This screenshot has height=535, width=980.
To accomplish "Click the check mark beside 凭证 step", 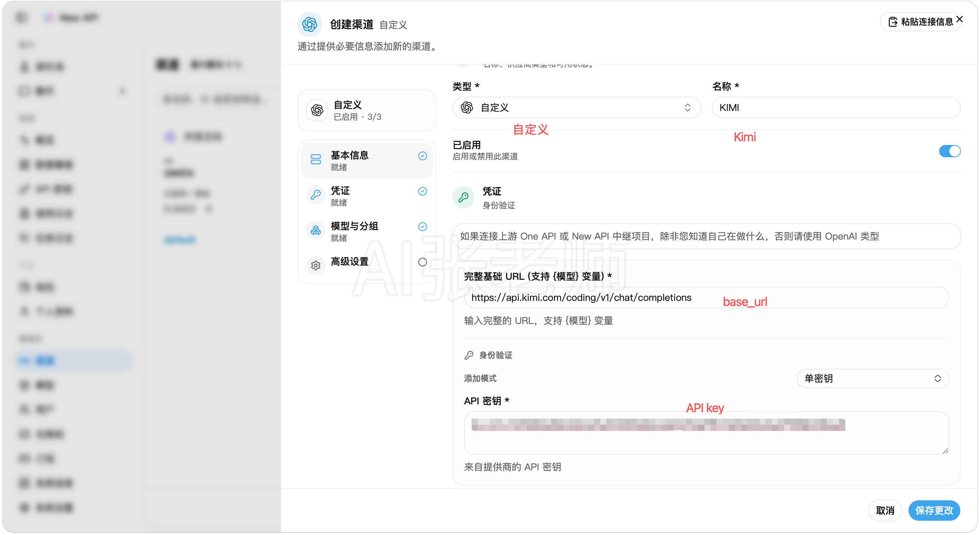I will coord(422,191).
